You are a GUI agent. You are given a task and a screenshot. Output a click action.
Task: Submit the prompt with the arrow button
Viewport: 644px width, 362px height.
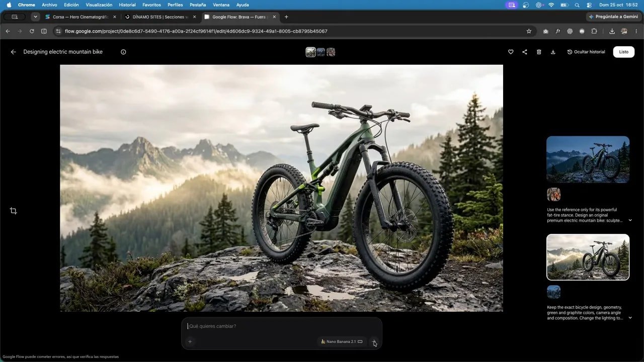374,342
